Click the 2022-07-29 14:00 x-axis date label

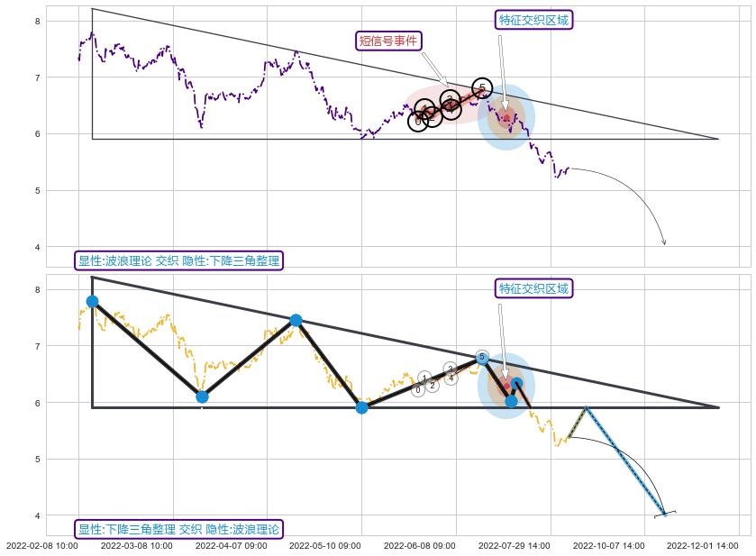pos(514,545)
